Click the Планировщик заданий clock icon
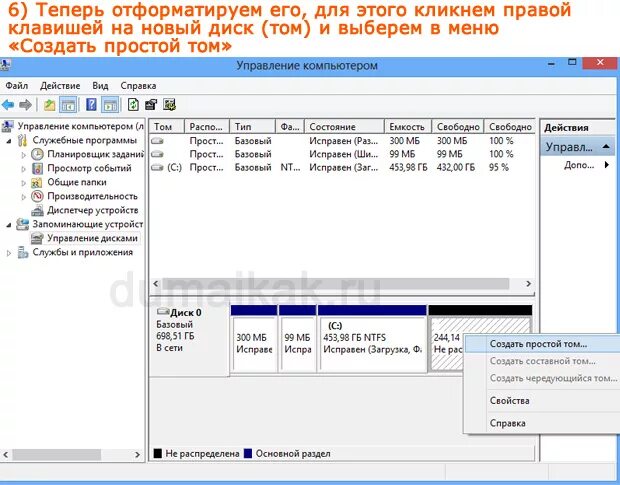The width and height of the screenshot is (620, 485). [37, 154]
